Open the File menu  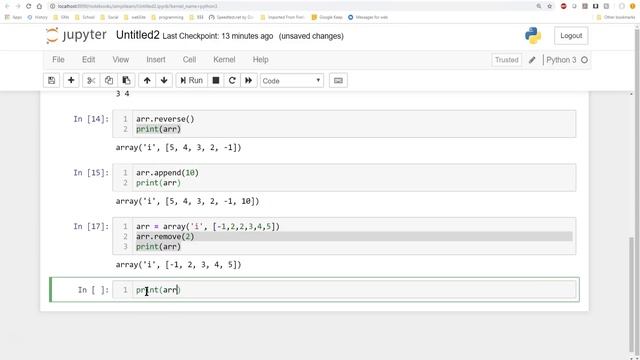click(x=58, y=60)
